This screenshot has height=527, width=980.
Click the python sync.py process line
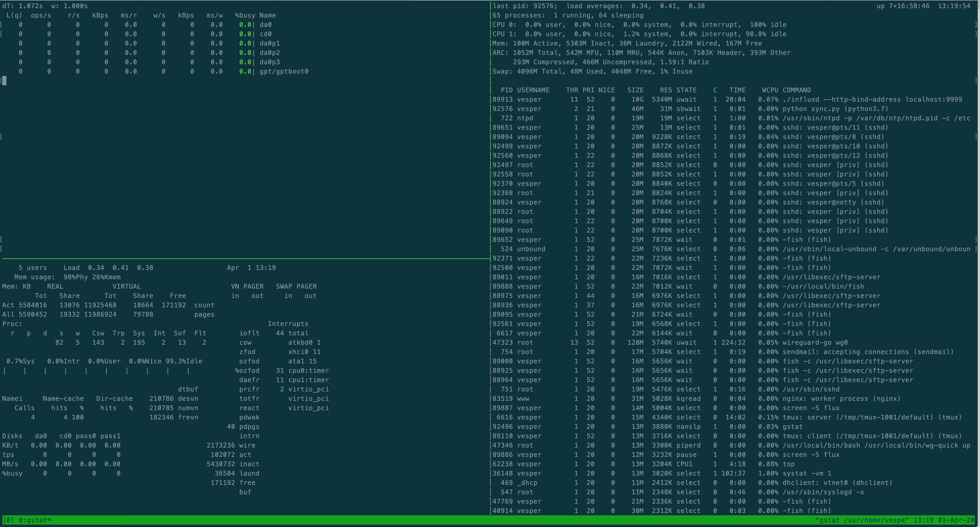pos(810,109)
